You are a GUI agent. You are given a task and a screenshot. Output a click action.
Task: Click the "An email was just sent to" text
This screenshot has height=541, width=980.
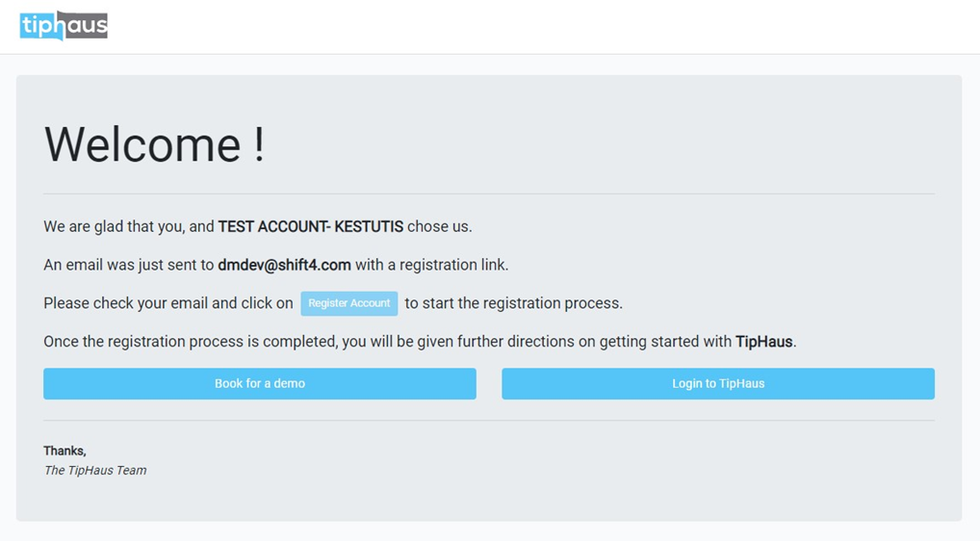pos(128,265)
